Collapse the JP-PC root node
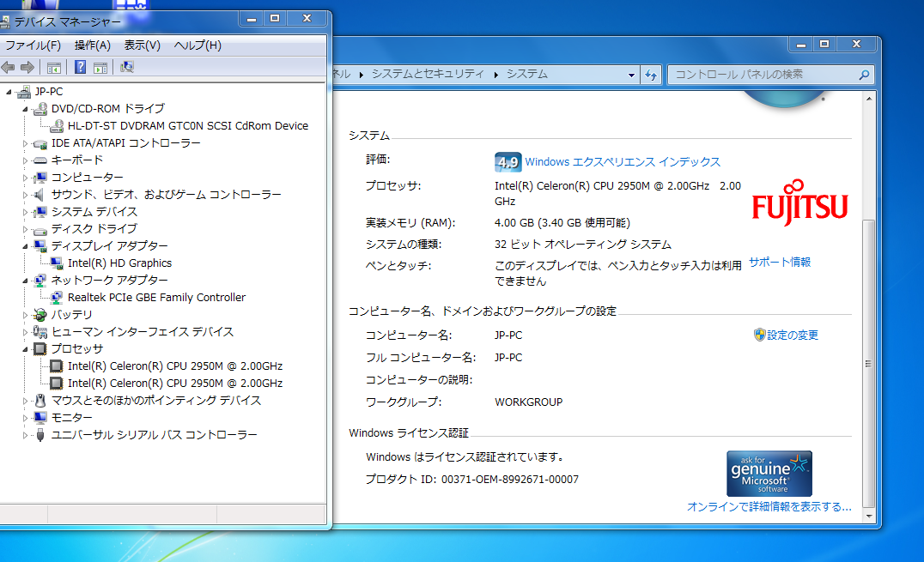This screenshot has height=562, width=924. pos(9,92)
